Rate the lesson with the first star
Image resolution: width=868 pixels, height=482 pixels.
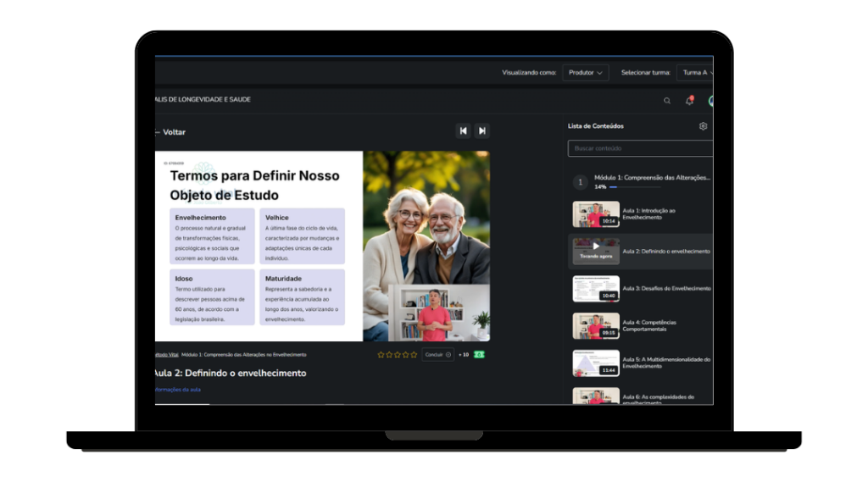(x=381, y=355)
